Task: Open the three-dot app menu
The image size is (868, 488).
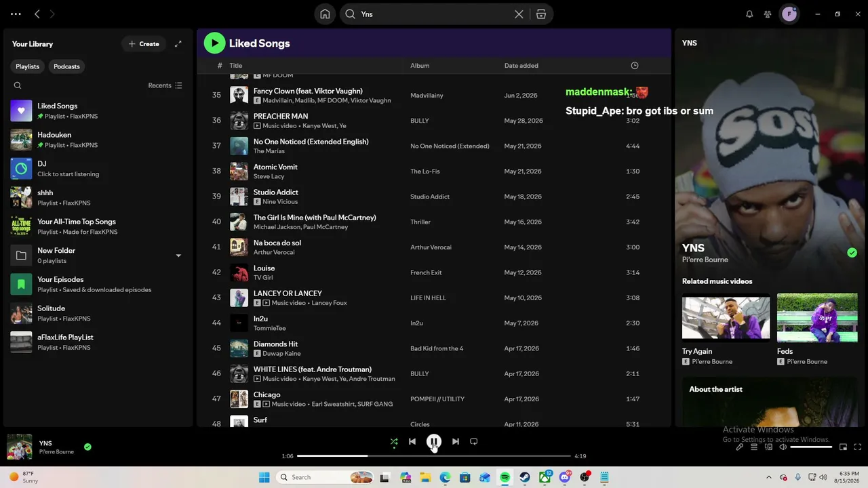Action: pos(16,14)
